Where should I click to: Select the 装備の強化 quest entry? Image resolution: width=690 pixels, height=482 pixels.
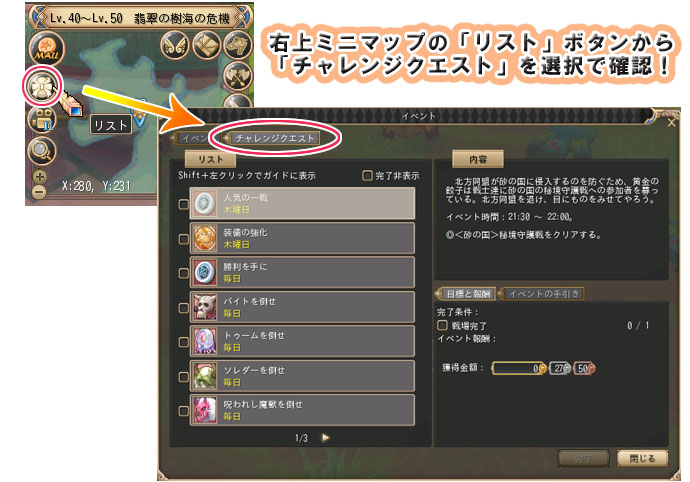pos(302,238)
